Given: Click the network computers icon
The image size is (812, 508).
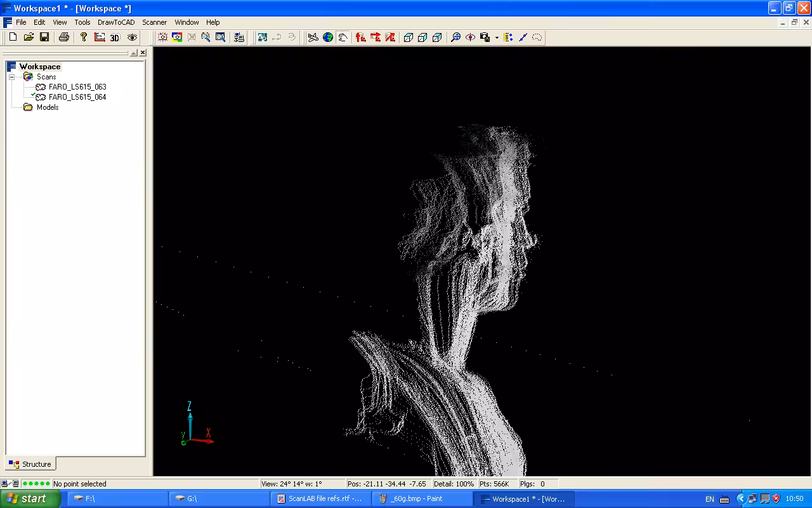Looking at the screenshot, I should click(239, 37).
